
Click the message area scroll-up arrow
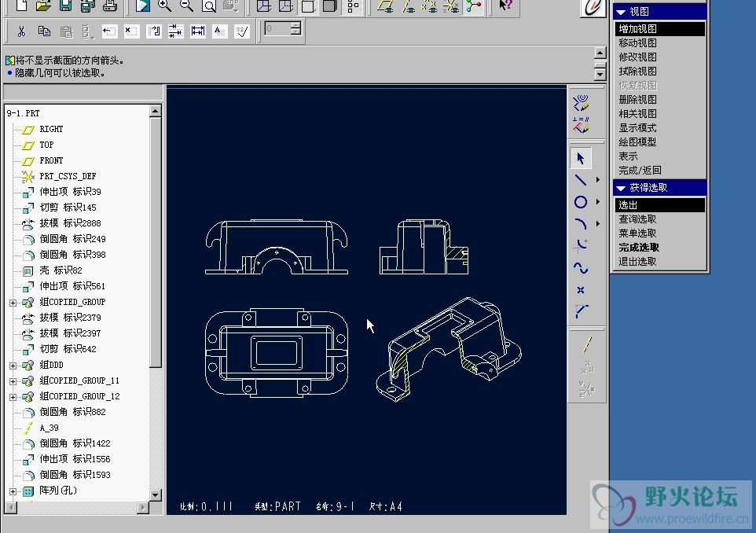[x=600, y=53]
